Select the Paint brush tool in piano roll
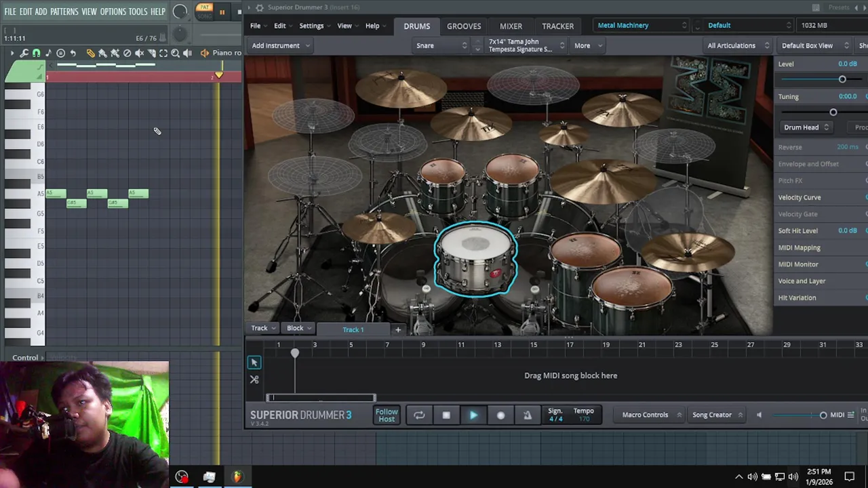 (x=102, y=53)
